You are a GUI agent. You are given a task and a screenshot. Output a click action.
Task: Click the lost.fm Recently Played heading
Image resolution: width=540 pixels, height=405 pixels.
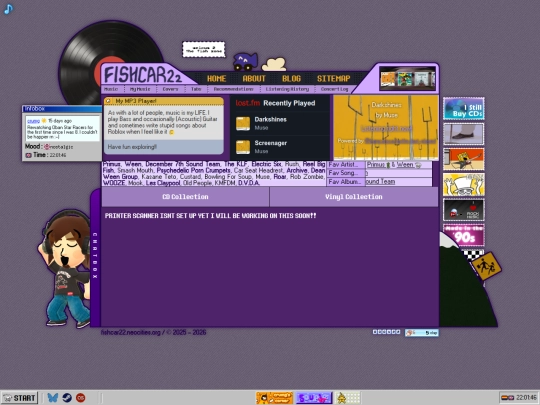coord(275,103)
